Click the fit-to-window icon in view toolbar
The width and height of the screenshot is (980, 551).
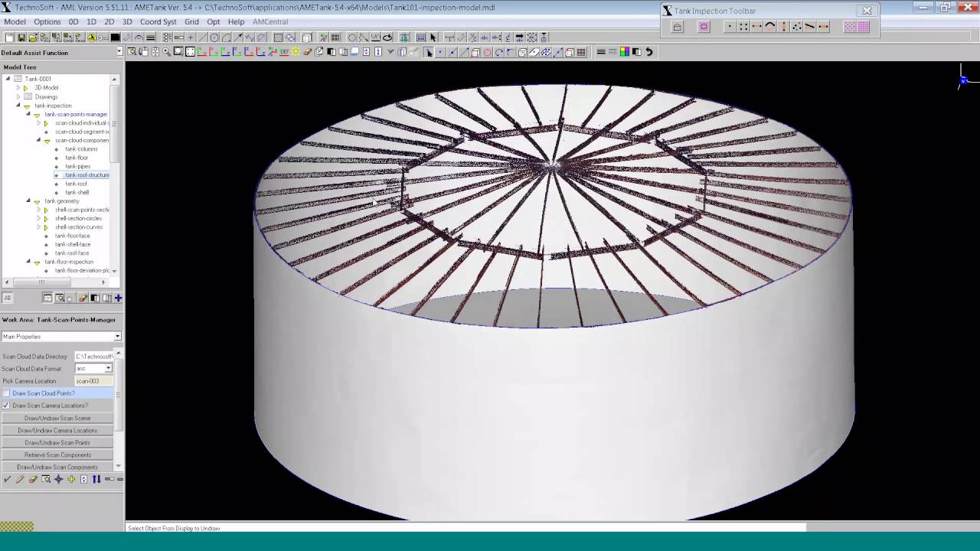[x=190, y=52]
